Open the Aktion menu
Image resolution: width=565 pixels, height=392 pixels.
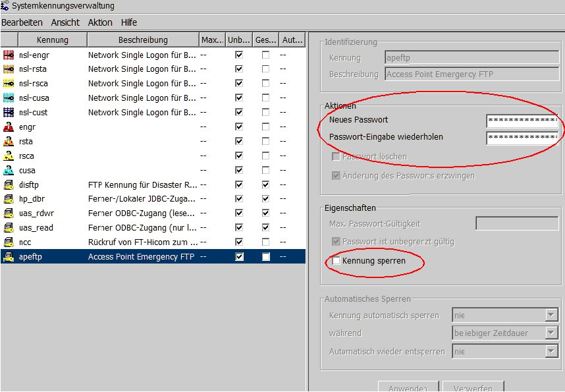click(100, 22)
